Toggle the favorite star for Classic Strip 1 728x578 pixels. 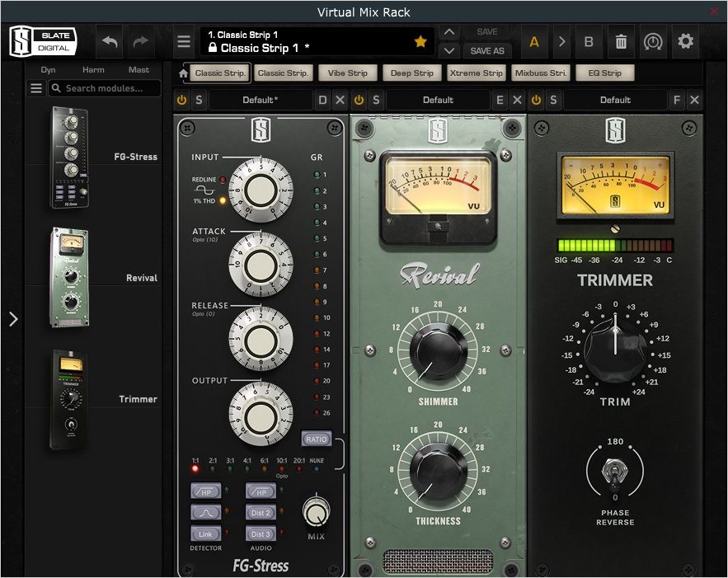[x=420, y=42]
